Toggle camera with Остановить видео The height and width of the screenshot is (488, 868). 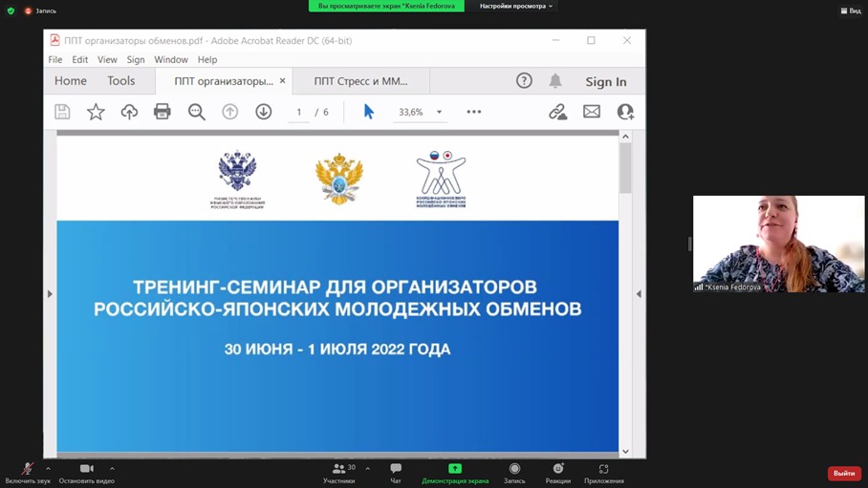tap(87, 470)
